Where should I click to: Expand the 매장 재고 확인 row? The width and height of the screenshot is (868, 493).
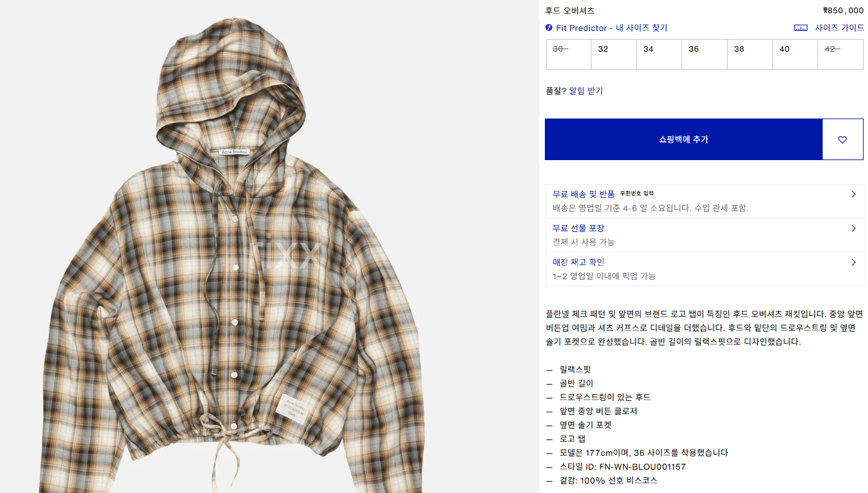click(x=705, y=269)
